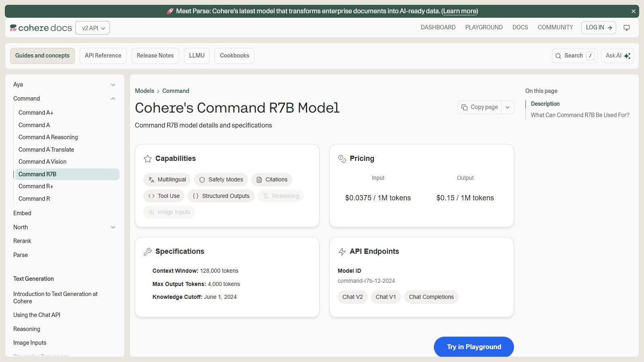Open Embed in sidebar
This screenshot has width=644, height=362.
tap(22, 213)
